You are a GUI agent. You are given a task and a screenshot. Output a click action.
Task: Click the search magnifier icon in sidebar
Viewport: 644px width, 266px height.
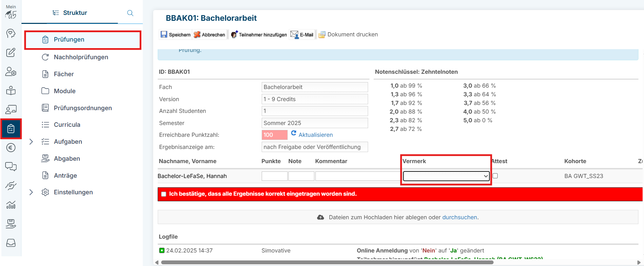(x=130, y=13)
